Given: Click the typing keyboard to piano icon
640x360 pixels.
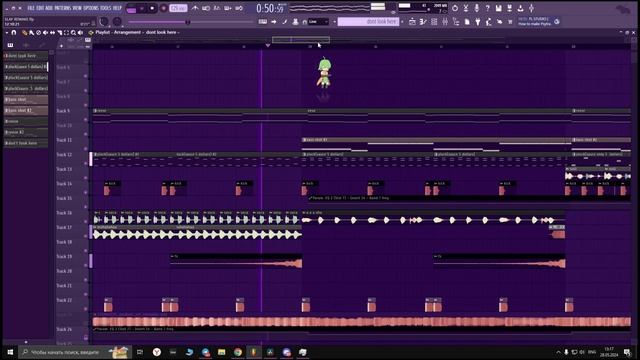Looking at the screenshot, I should [x=263, y=22].
